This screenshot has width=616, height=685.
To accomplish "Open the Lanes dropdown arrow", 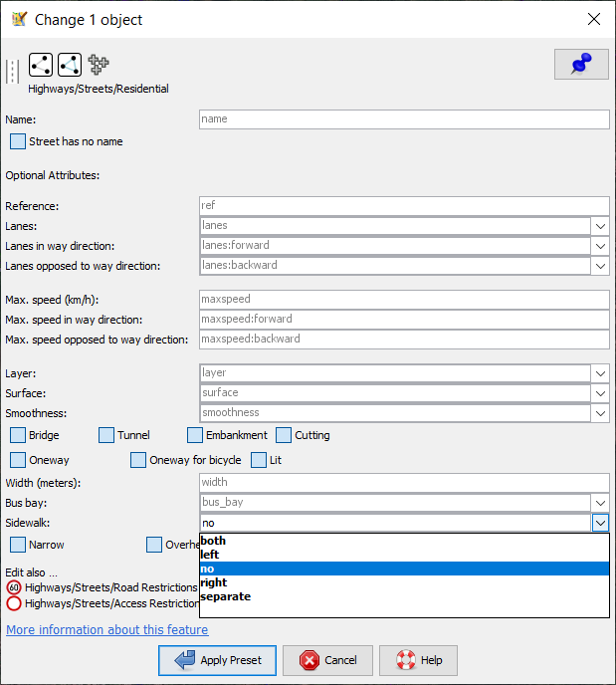I will tap(600, 226).
